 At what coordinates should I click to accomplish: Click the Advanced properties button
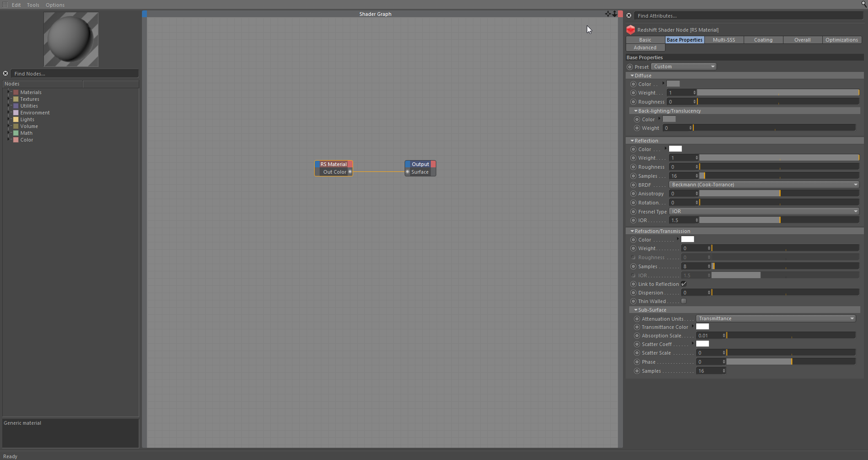(645, 47)
